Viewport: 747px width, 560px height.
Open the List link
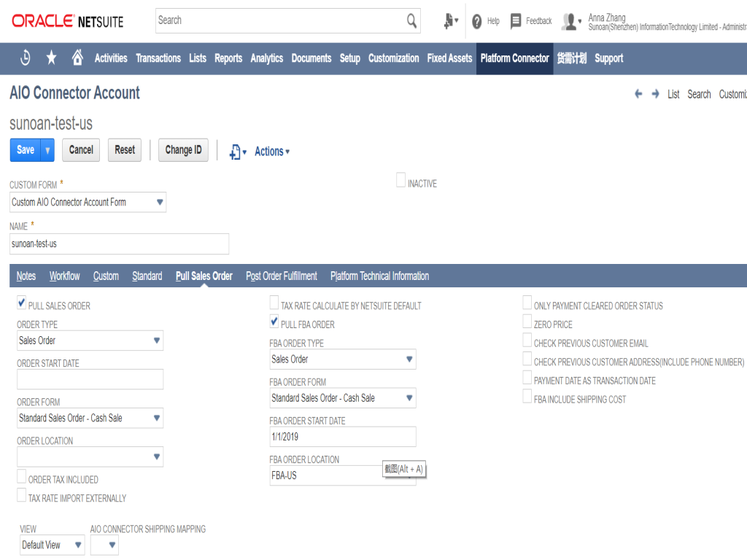pos(673,94)
